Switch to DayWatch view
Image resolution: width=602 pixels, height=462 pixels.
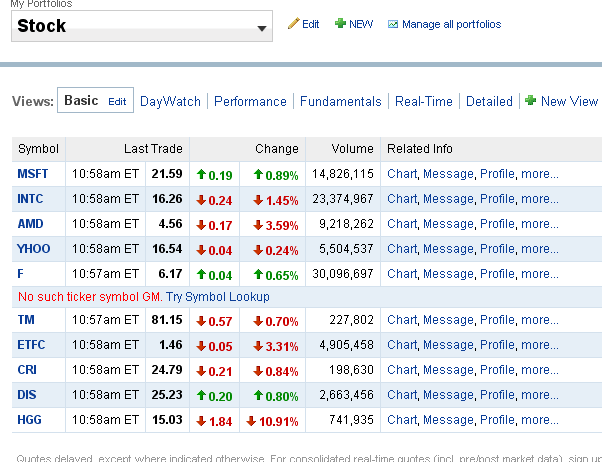tap(170, 101)
